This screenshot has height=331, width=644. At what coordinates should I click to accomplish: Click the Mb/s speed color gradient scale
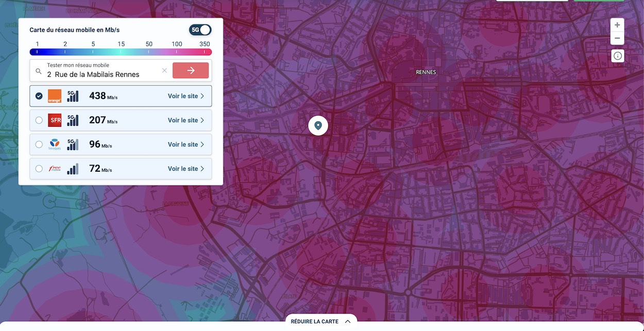[x=121, y=52]
